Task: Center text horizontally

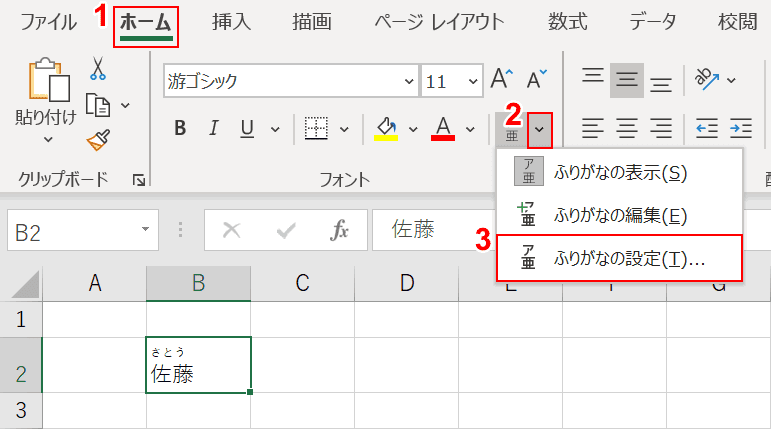Action: point(627,128)
